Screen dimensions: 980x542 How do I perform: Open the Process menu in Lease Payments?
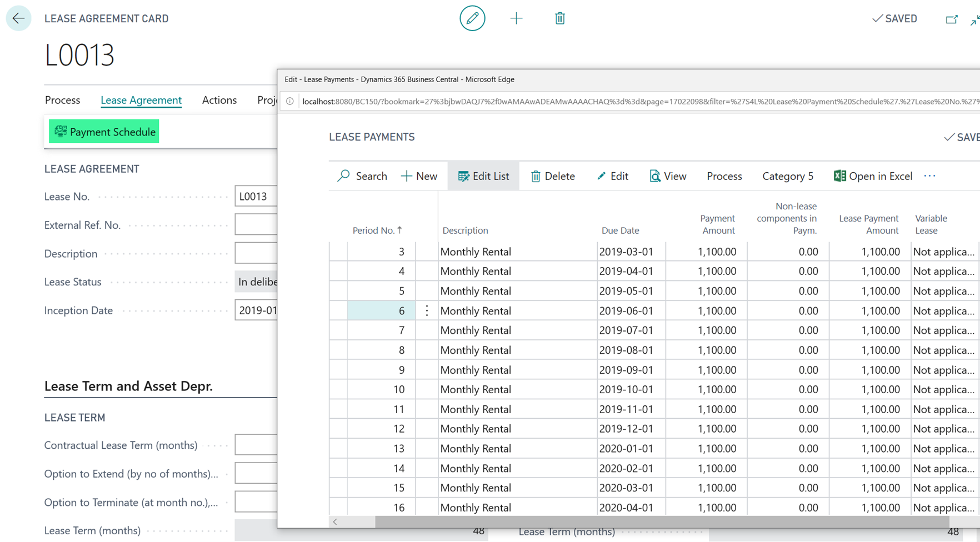[x=724, y=176]
